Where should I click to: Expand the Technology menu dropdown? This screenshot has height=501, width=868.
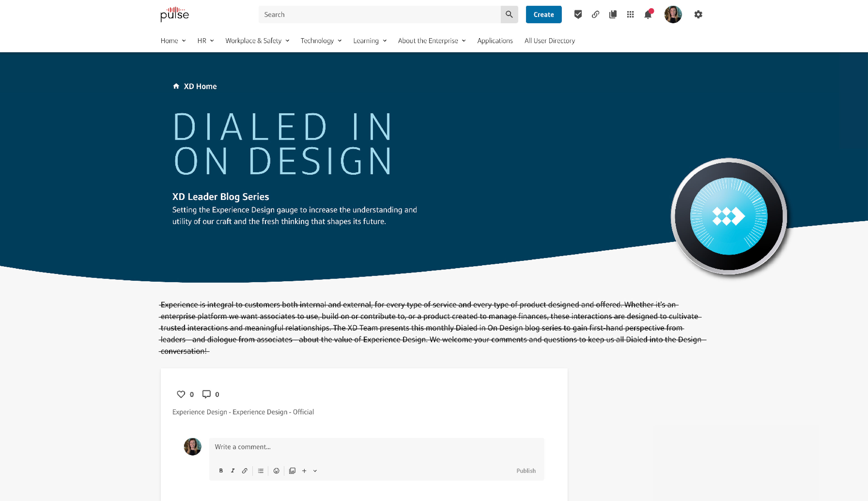pos(321,41)
